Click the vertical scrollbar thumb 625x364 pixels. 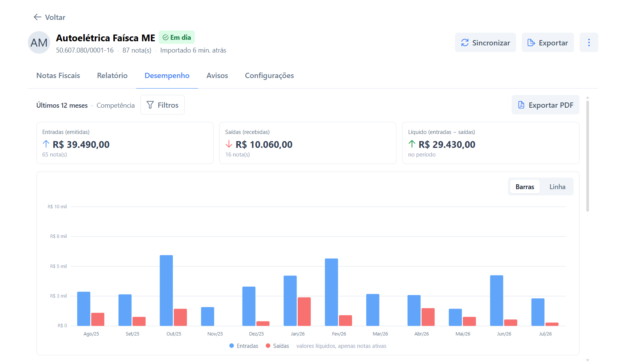[x=587, y=156]
